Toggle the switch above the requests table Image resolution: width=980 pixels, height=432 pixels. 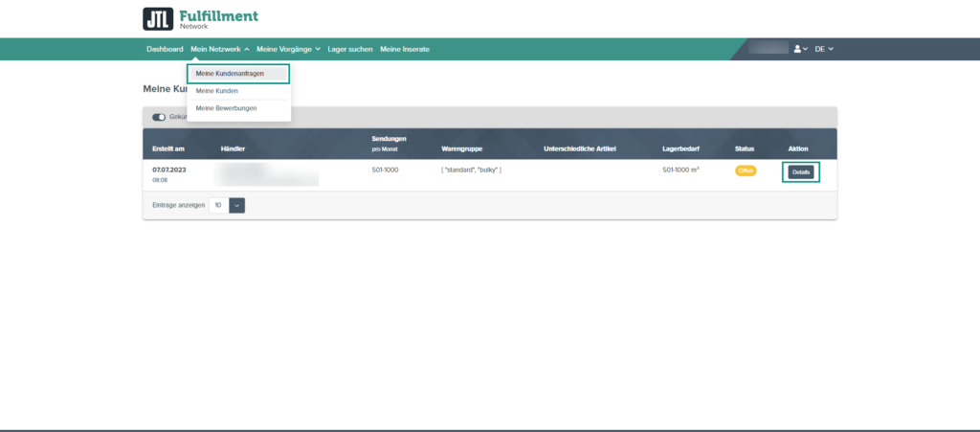pyautogui.click(x=159, y=117)
